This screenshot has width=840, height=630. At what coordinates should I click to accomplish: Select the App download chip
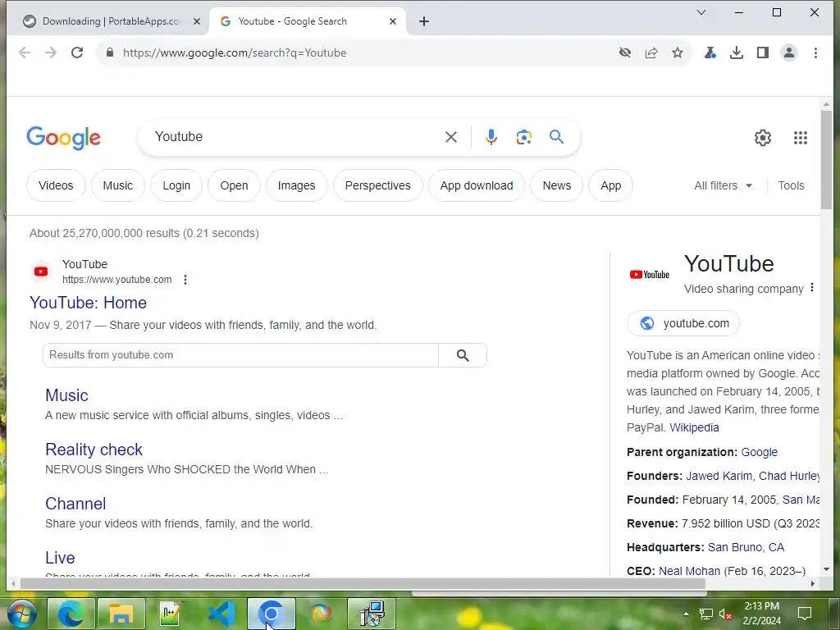coord(477,185)
